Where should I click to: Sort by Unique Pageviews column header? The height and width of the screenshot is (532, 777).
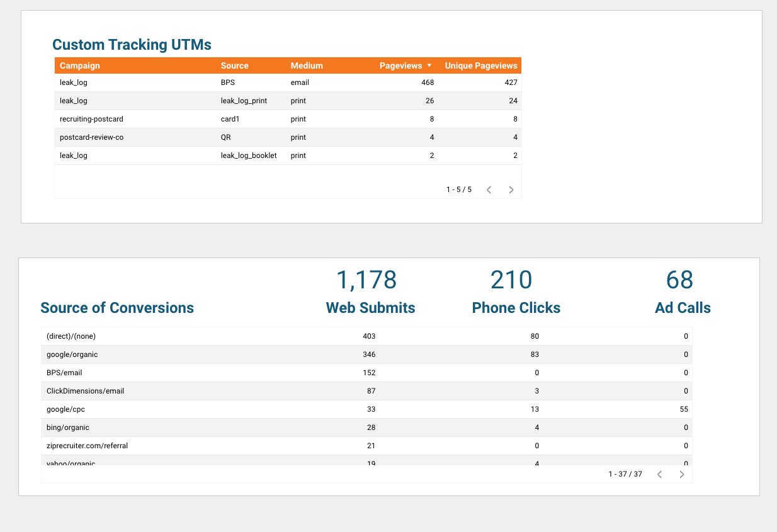click(x=481, y=65)
